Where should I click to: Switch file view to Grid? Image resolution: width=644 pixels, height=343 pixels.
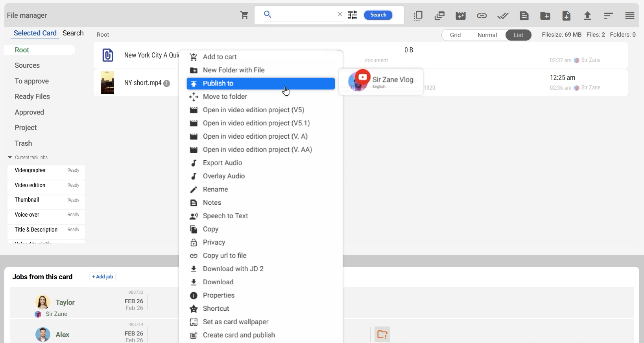click(x=455, y=35)
